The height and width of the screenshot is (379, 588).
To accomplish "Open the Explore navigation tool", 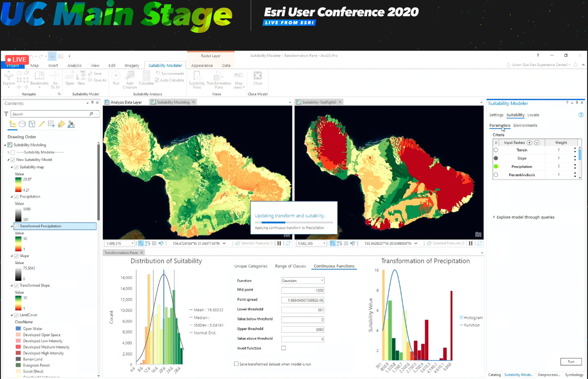I will (x=9, y=78).
